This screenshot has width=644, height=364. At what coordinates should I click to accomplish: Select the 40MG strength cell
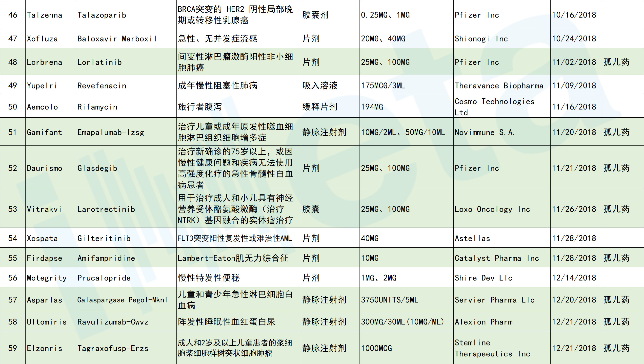click(x=406, y=238)
